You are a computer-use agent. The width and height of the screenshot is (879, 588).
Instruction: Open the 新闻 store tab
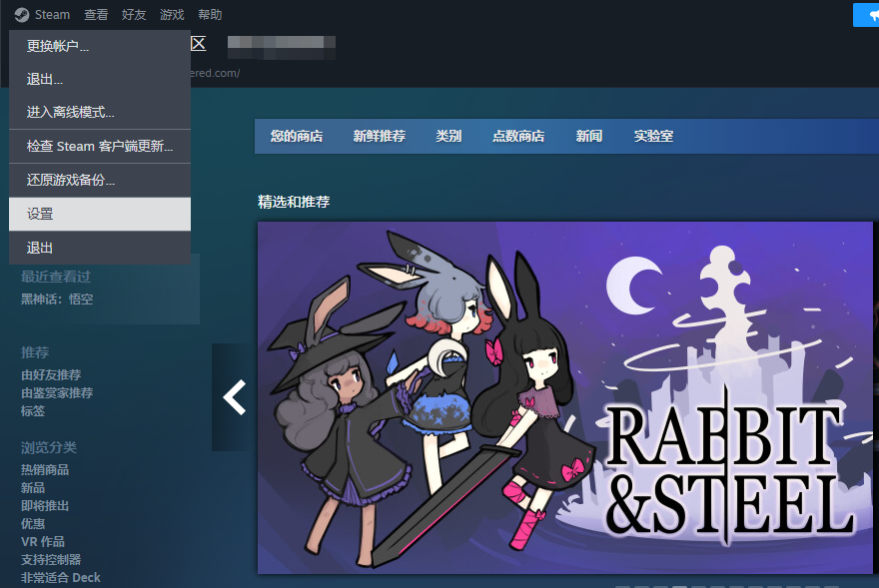click(x=589, y=136)
